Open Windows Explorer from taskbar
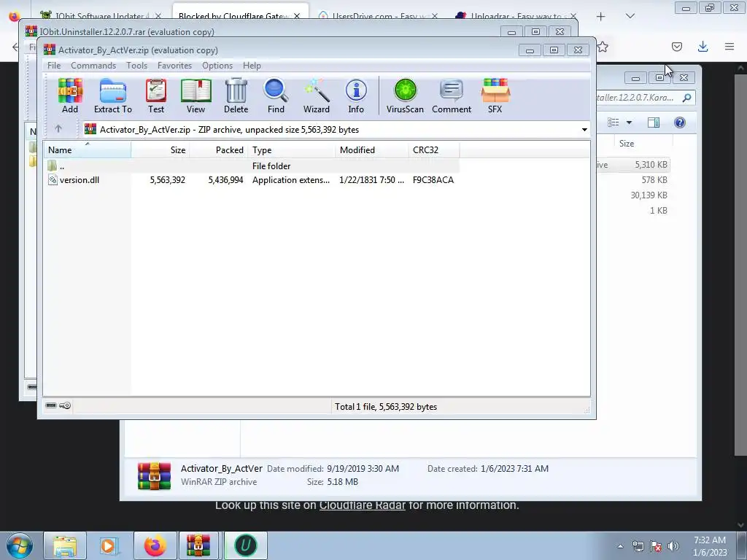This screenshot has height=560, width=747. click(65, 545)
